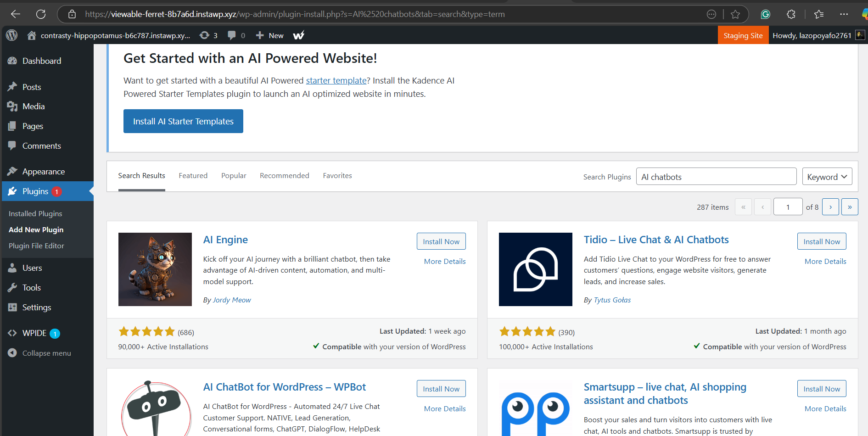Open author Tytus Gołas link
The image size is (868, 436).
point(612,300)
